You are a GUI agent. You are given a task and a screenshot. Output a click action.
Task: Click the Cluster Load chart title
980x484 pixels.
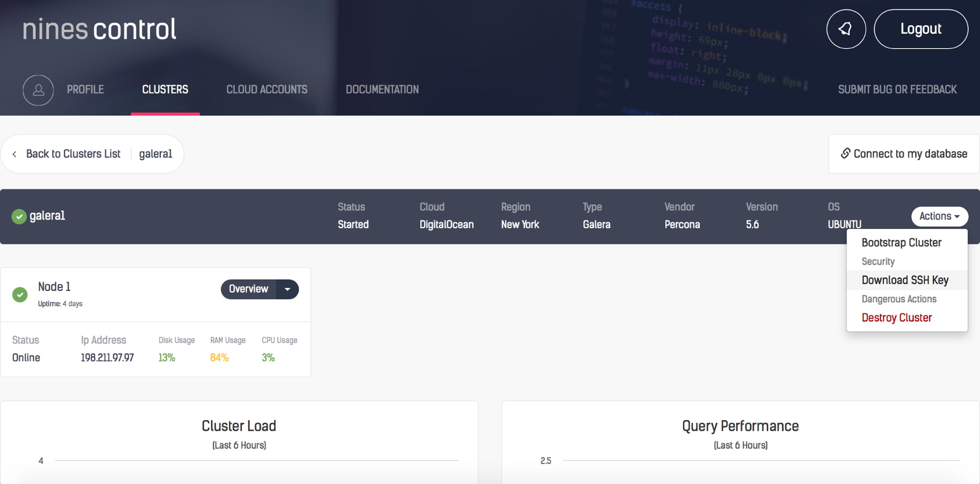point(239,426)
